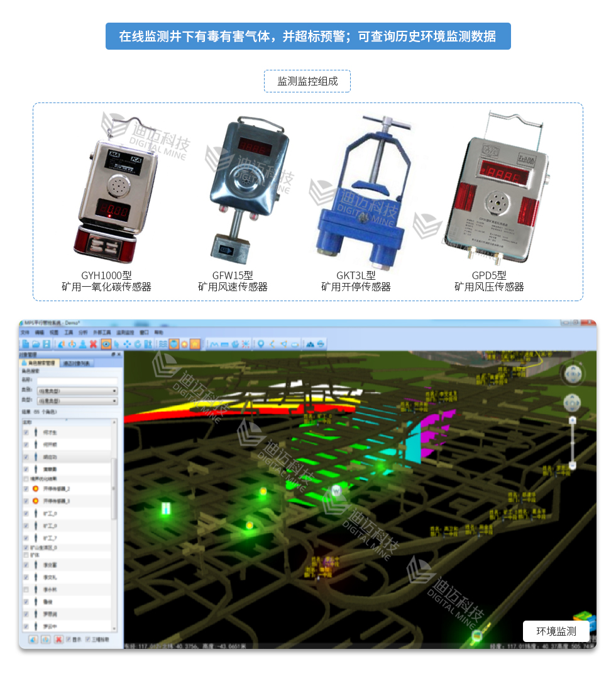
Task: Click the upper navigation compass control
Action: [x=573, y=374]
